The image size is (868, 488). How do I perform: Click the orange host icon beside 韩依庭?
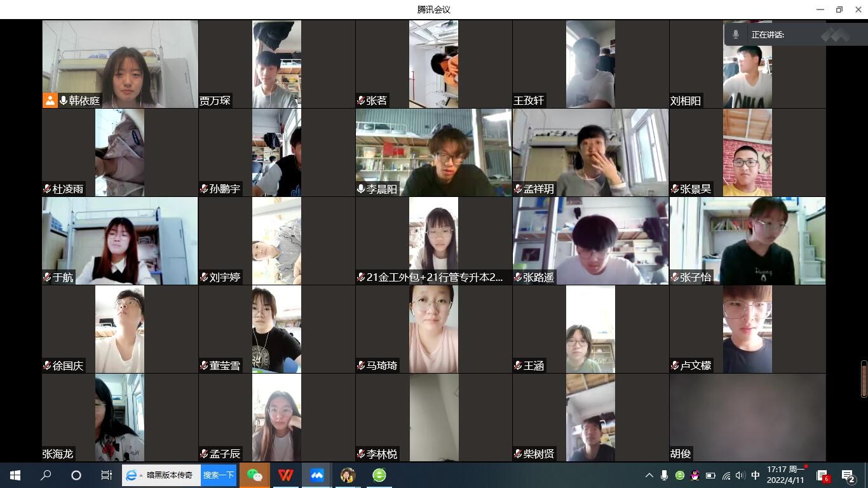coord(50,100)
